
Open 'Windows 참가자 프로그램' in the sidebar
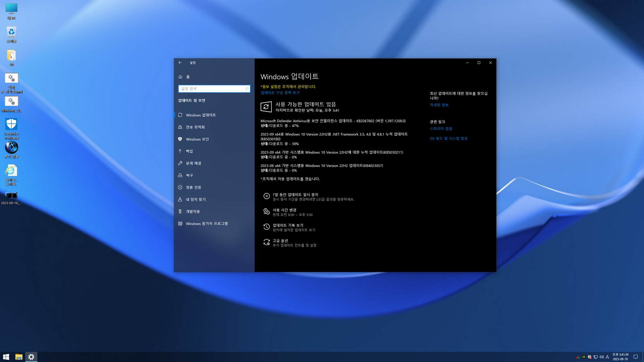coord(214,224)
